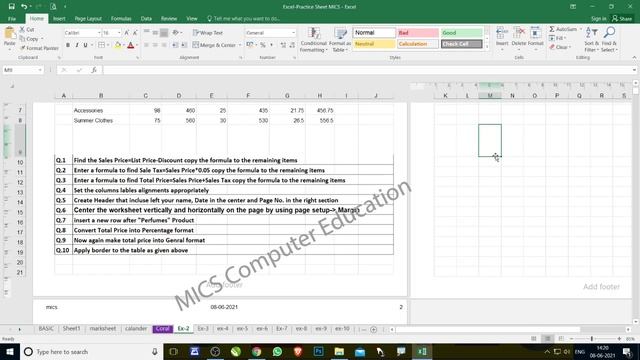Apply percent style to cells
The height and width of the screenshot is (360, 640).
(x=263, y=45)
